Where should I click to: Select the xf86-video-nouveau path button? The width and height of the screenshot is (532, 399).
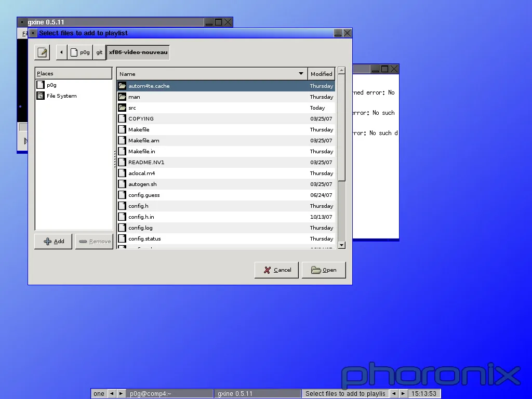click(x=138, y=52)
